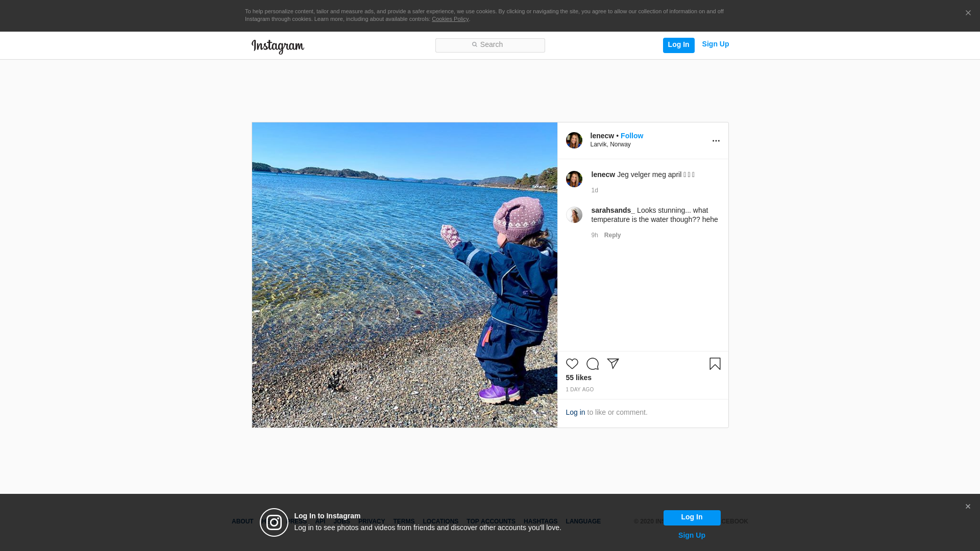Click the 9h comment timestamp
980x551 pixels.
(x=595, y=235)
